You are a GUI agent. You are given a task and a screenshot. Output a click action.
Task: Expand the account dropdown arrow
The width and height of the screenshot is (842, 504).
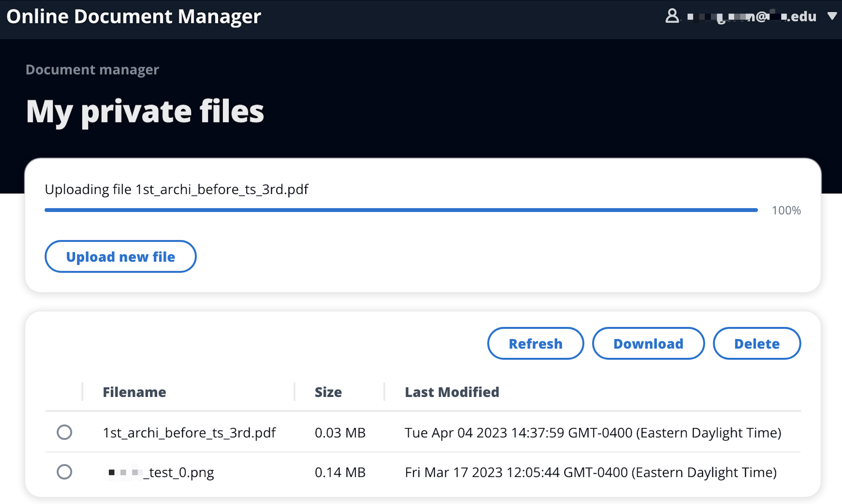(832, 16)
